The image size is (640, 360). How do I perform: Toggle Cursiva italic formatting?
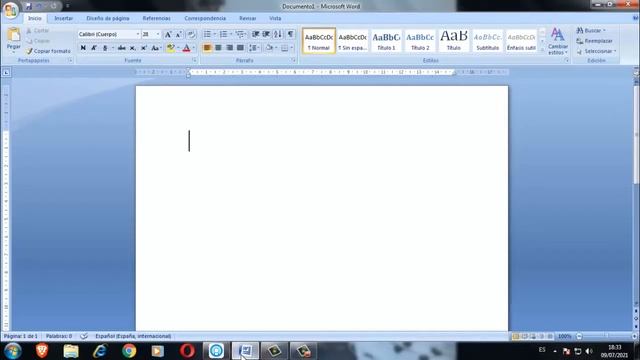94,48
